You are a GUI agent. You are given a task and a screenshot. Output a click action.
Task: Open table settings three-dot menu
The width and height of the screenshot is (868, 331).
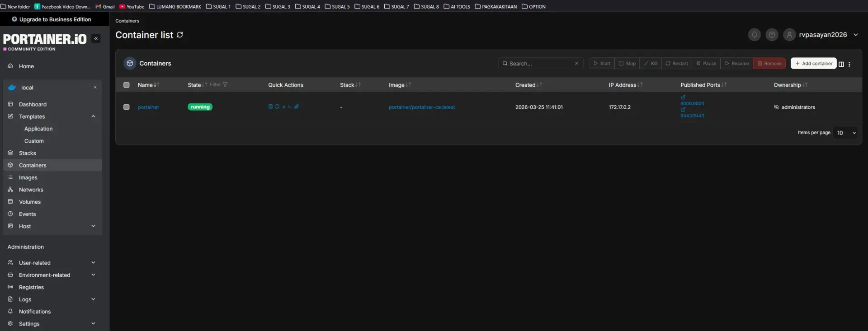[849, 64]
